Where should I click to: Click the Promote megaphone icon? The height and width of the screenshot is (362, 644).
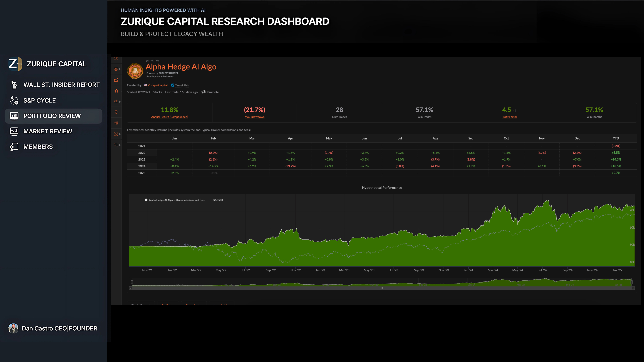[204, 92]
